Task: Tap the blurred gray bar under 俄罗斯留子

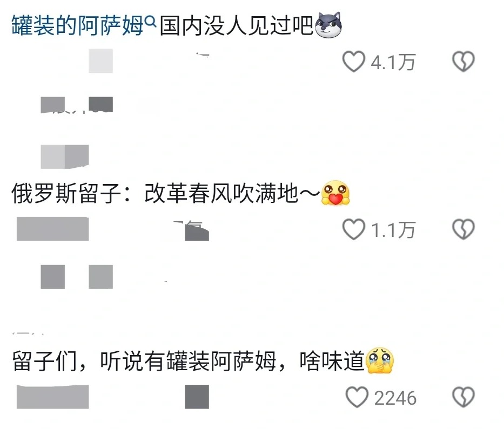Action: 53,229
